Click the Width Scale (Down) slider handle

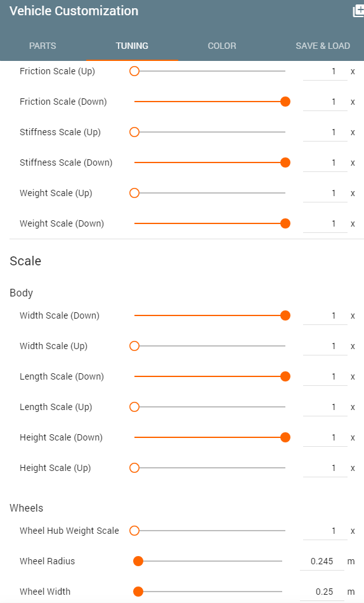(x=285, y=315)
